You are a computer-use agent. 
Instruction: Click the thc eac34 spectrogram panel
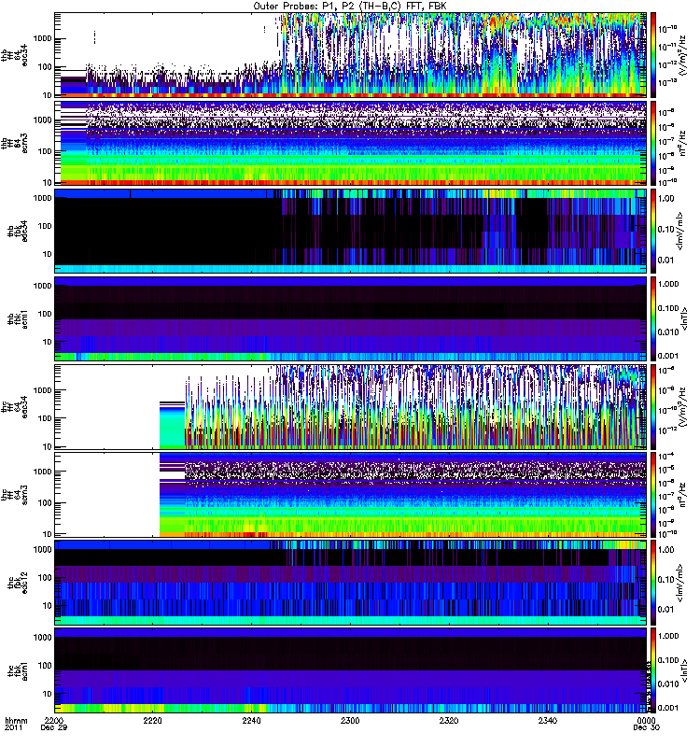(x=351, y=407)
